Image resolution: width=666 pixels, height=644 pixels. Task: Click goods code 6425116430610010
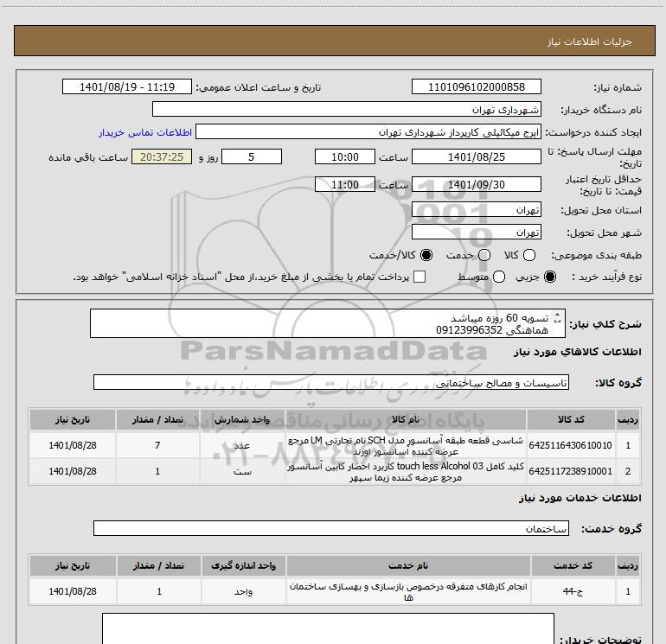(570, 445)
